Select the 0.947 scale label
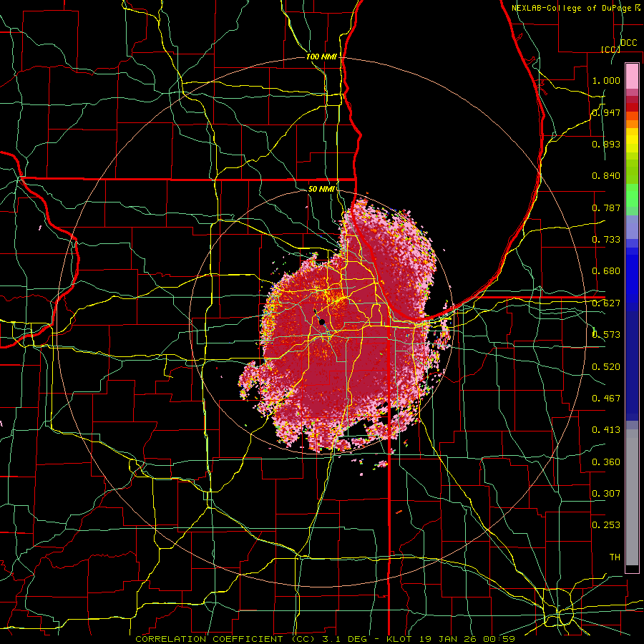 click(606, 112)
